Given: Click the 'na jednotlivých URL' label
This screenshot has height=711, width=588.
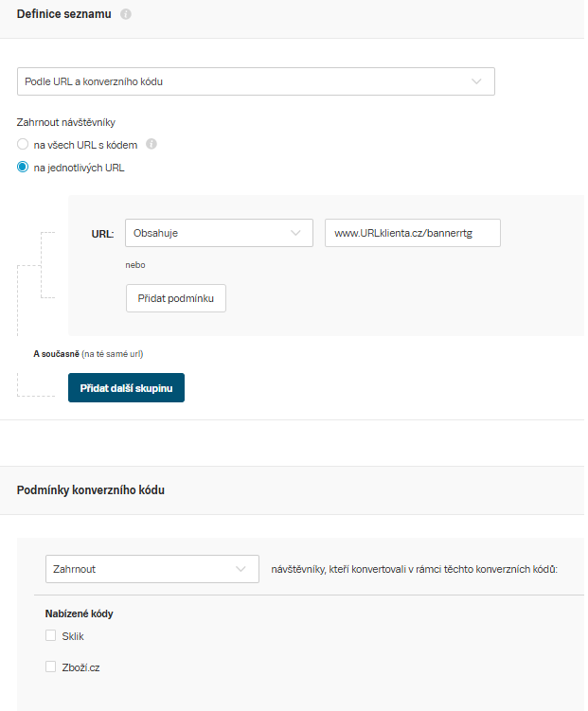Looking at the screenshot, I should 79,168.
